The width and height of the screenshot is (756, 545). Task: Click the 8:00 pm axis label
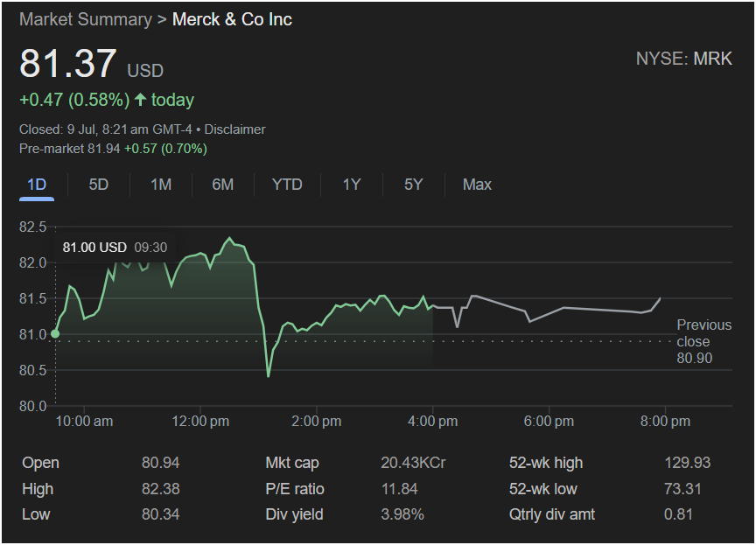[x=665, y=422]
